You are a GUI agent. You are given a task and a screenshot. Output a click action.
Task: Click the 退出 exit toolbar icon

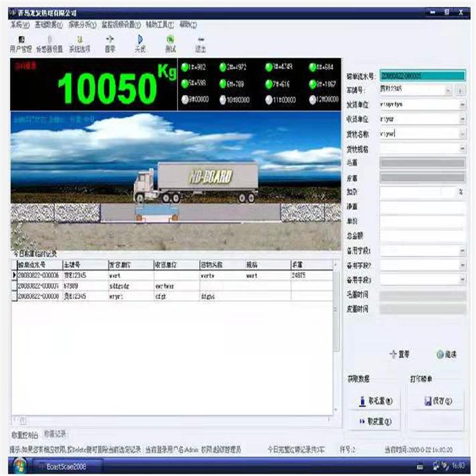click(x=201, y=43)
